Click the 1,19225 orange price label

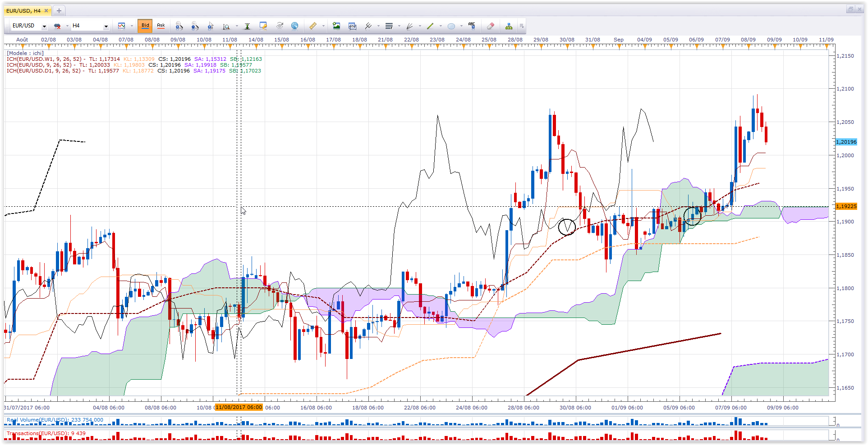pyautogui.click(x=846, y=206)
